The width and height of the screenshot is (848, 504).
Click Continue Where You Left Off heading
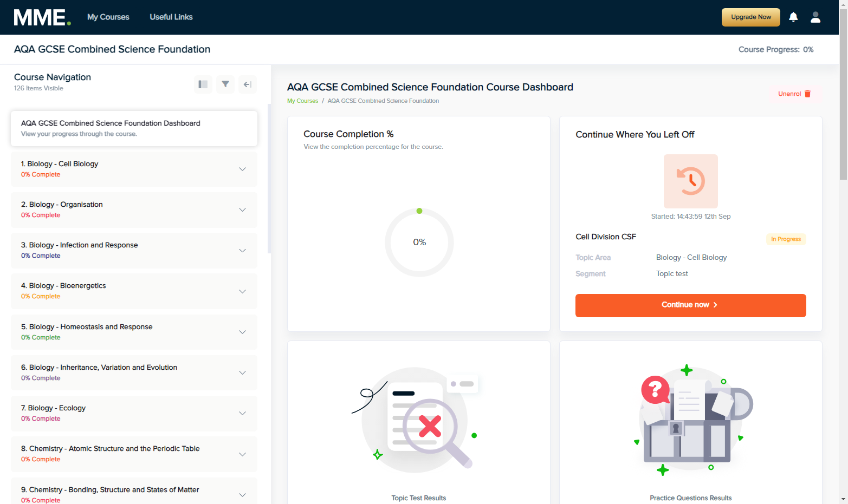point(635,134)
